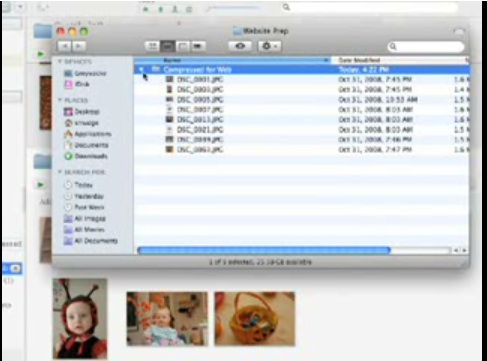Collapse the SEARCH FOR sidebar section

click(x=60, y=172)
